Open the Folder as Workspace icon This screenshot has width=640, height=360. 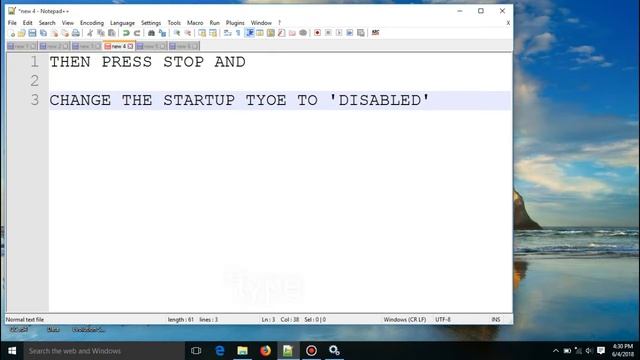click(x=292, y=33)
